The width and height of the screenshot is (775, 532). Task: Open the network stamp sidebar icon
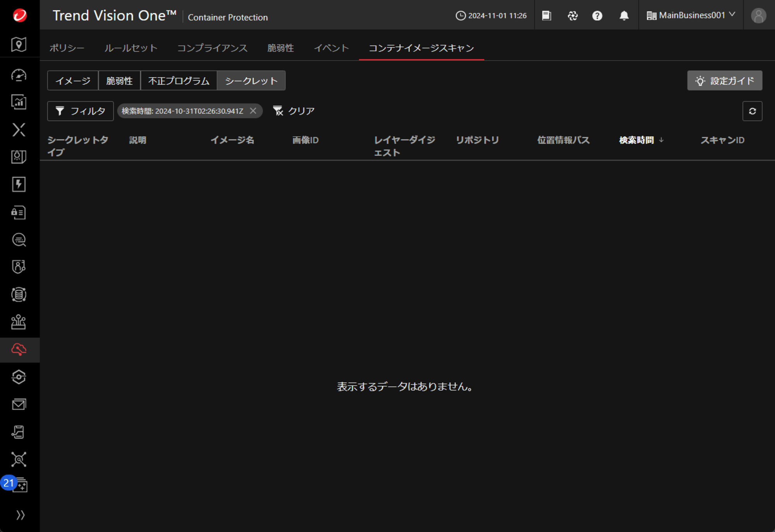19,322
